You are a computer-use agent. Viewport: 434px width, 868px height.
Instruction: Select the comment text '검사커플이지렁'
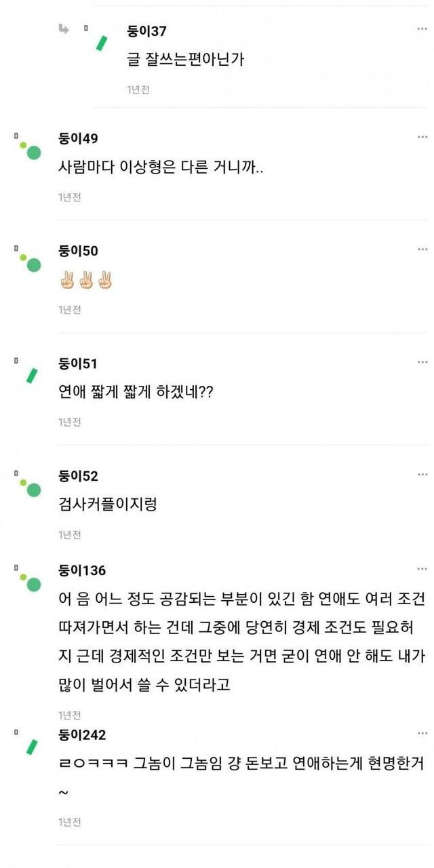108,505
